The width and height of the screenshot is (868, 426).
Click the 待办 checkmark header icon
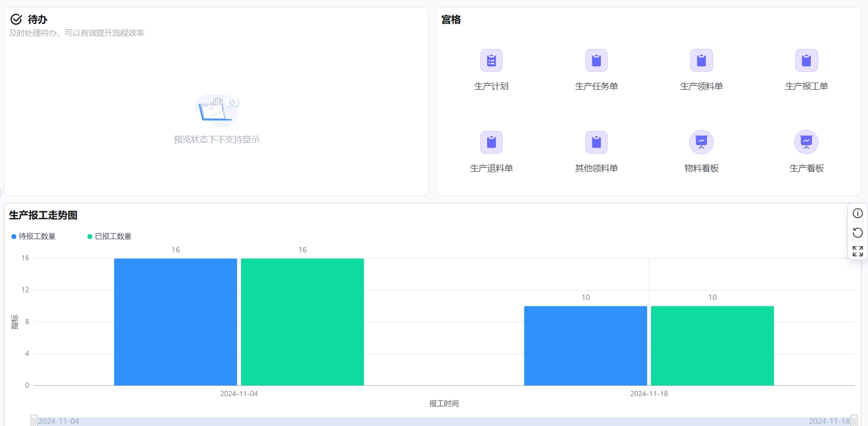click(16, 20)
